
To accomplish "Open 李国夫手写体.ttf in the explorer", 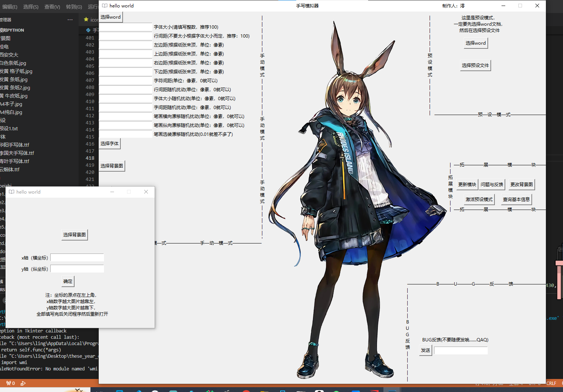I will (x=17, y=153).
